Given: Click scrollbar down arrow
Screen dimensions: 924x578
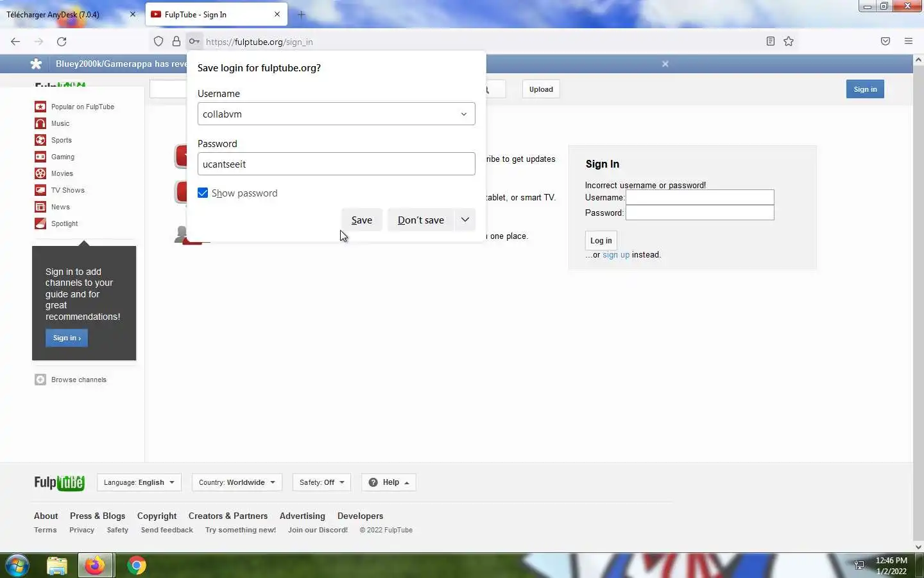Looking at the screenshot, I should point(918,547).
